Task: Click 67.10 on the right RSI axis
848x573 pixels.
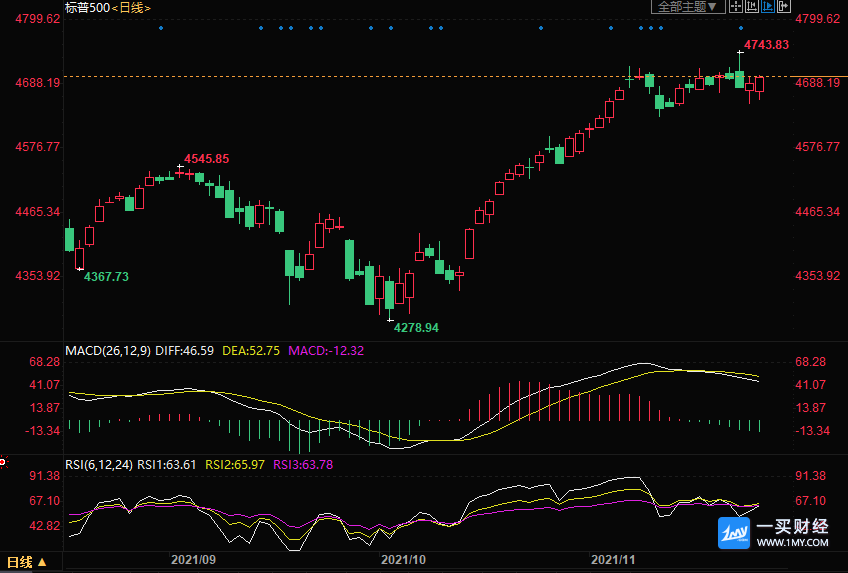Action: [x=810, y=501]
